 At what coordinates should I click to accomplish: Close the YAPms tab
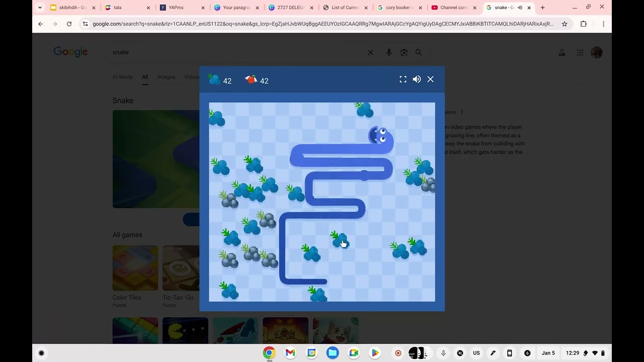(x=203, y=8)
